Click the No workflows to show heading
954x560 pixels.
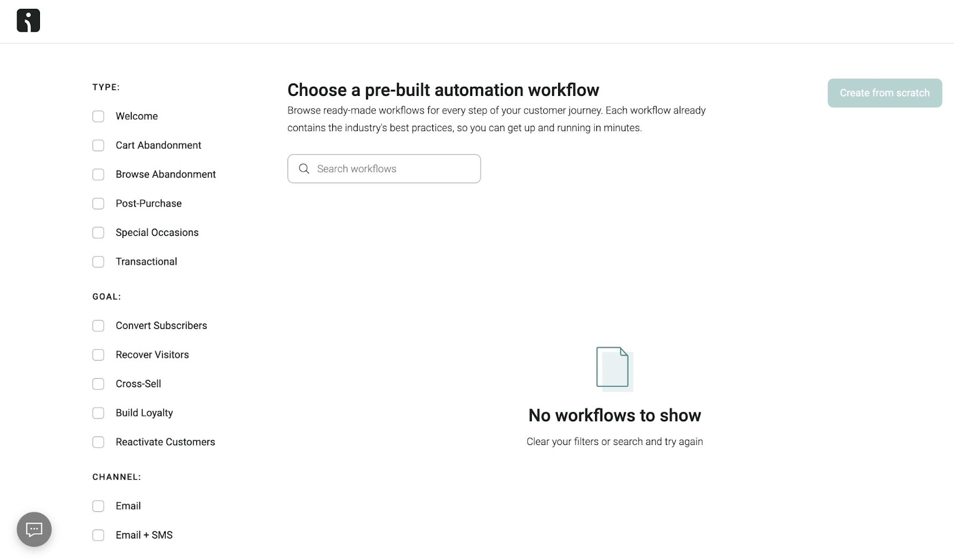tap(614, 415)
